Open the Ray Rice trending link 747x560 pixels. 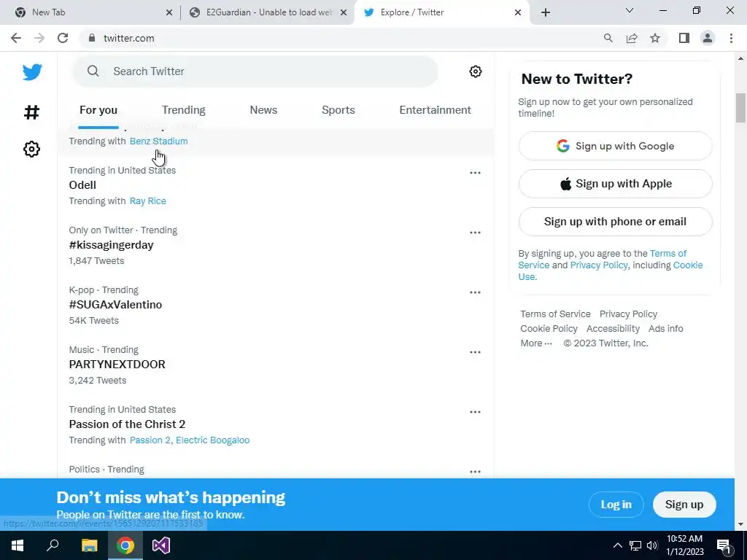coord(147,201)
